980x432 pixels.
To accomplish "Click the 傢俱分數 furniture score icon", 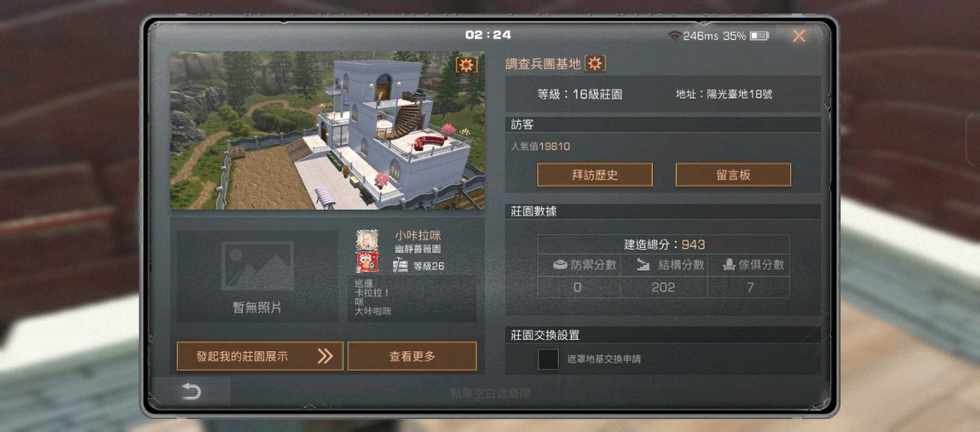I will pyautogui.click(x=728, y=265).
